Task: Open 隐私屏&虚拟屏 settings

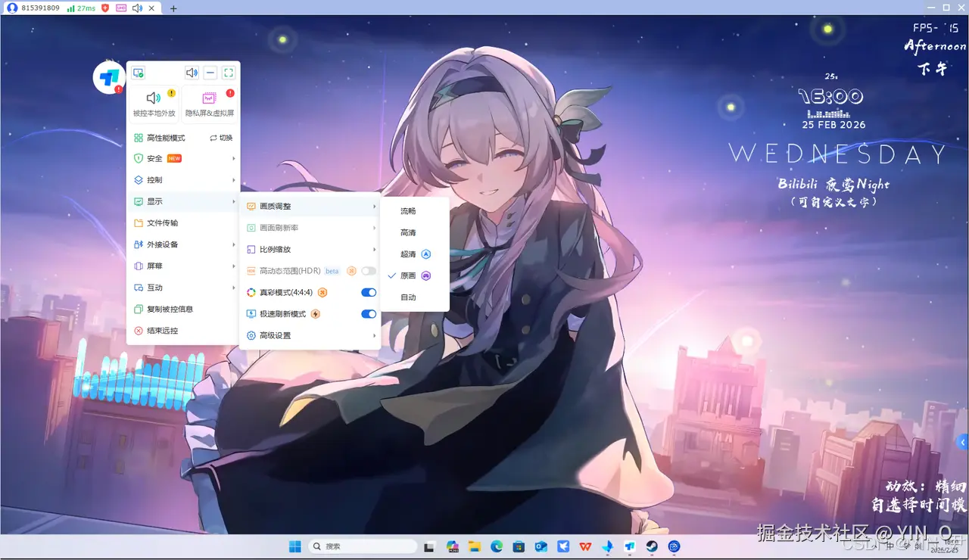Action: (208, 98)
